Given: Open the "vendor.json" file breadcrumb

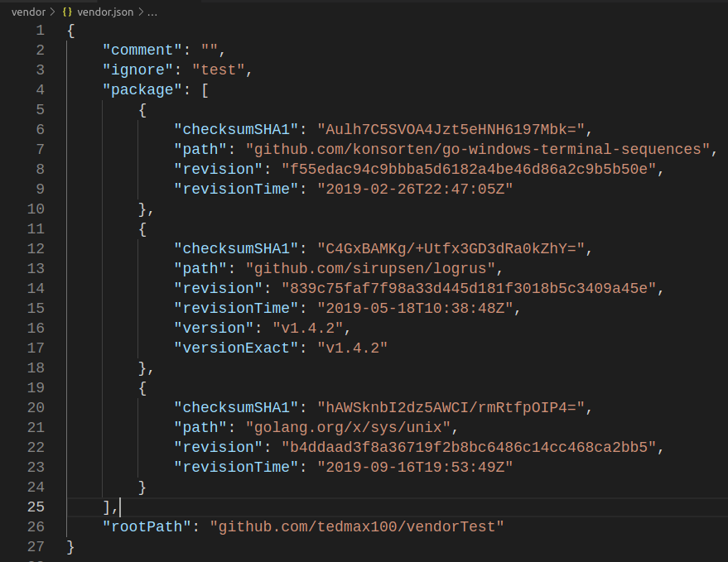Looking at the screenshot, I should click(104, 12).
